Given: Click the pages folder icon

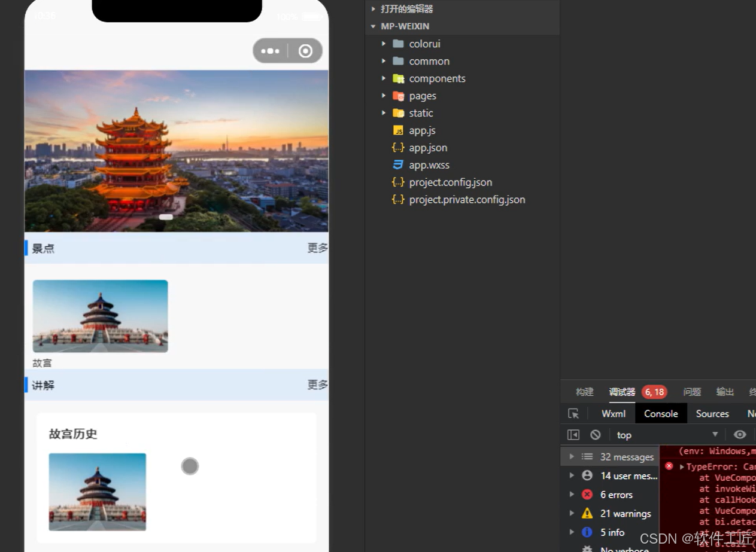Looking at the screenshot, I should (x=398, y=96).
